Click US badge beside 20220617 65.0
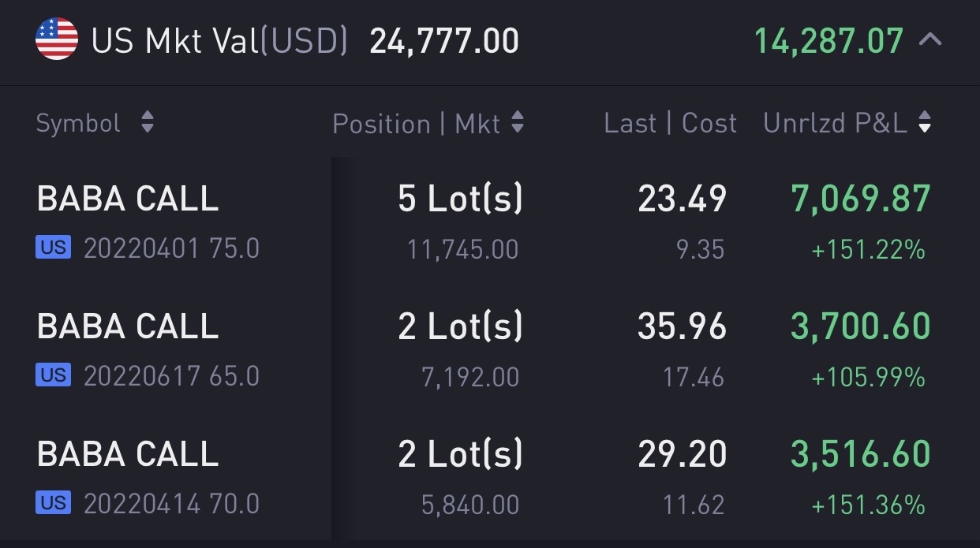Viewport: 980px width, 548px height. (x=54, y=376)
